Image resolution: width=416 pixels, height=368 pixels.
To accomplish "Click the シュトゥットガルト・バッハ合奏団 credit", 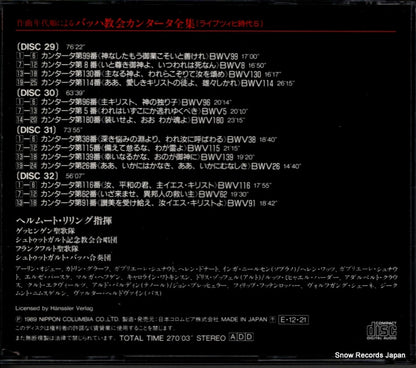I will tap(63, 258).
